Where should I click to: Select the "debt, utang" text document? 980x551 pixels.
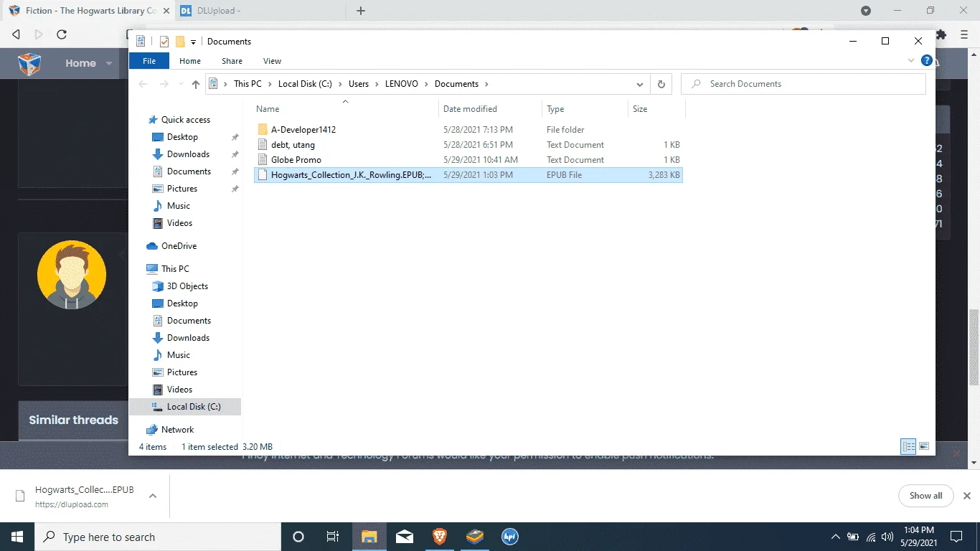click(x=468, y=145)
